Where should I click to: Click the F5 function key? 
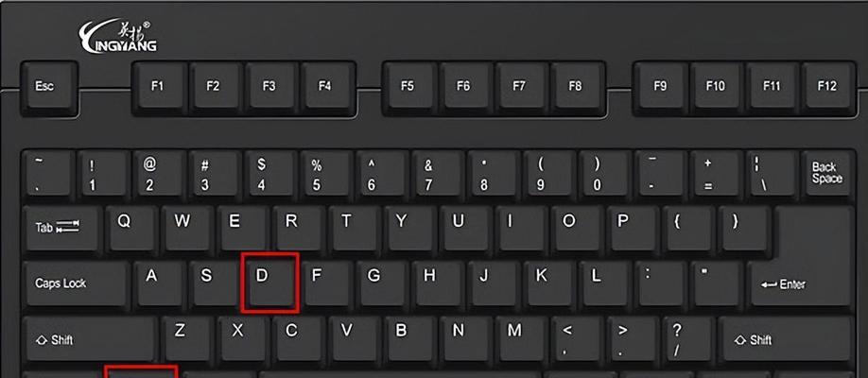pos(409,89)
